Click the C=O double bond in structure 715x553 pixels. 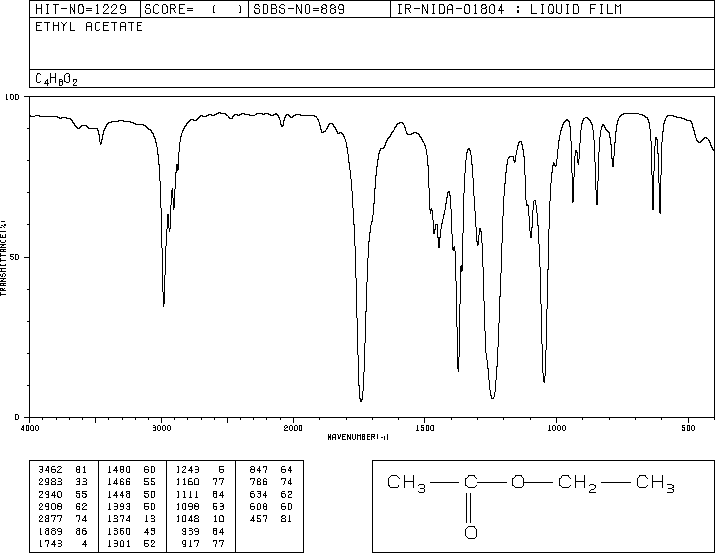point(471,507)
